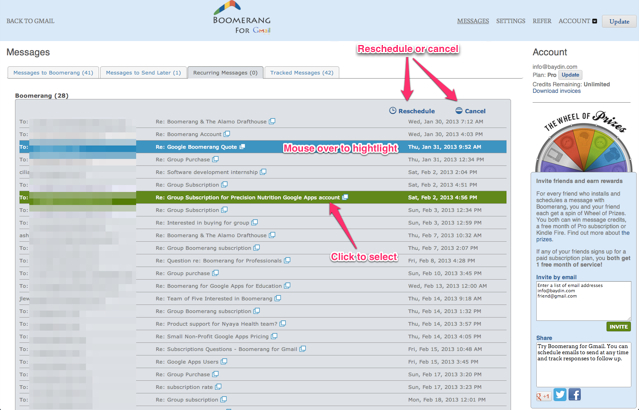Click date 'Sat, Feb 2, 2013 4:56 PM'
The width and height of the screenshot is (639, 410).
click(x=443, y=197)
